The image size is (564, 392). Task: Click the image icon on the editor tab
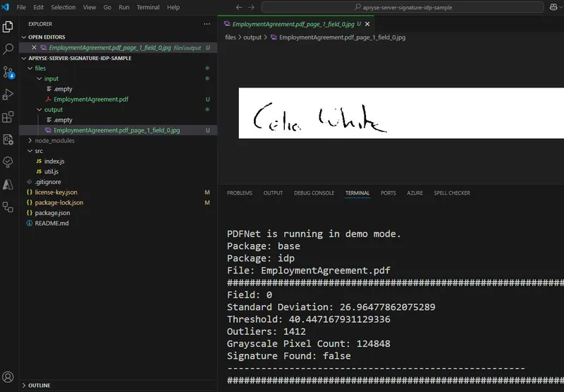[227, 24]
